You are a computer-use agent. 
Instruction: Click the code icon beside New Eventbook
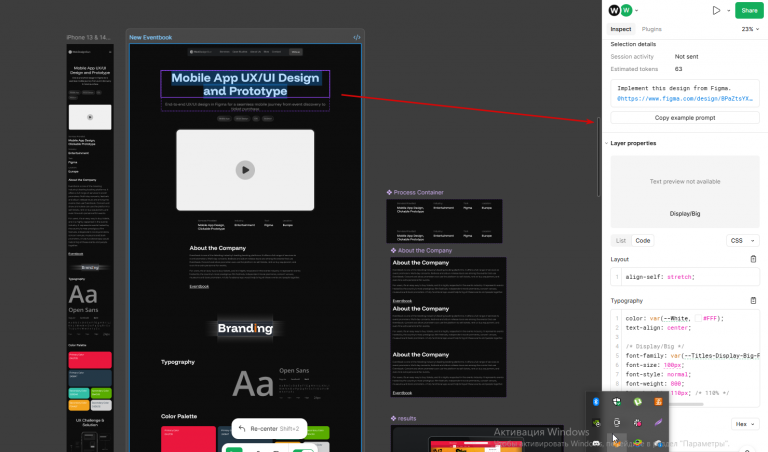(x=357, y=37)
